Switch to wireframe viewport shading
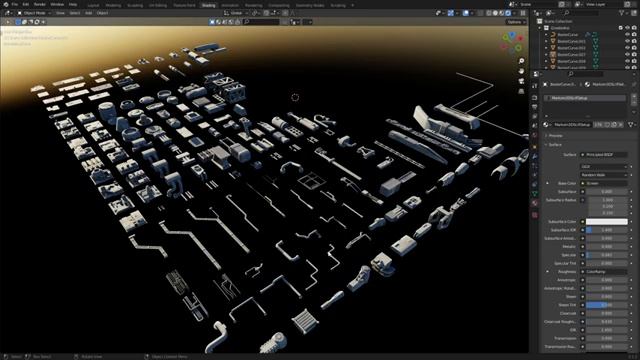Viewport: 640px width, 360px height. pyautogui.click(x=489, y=13)
